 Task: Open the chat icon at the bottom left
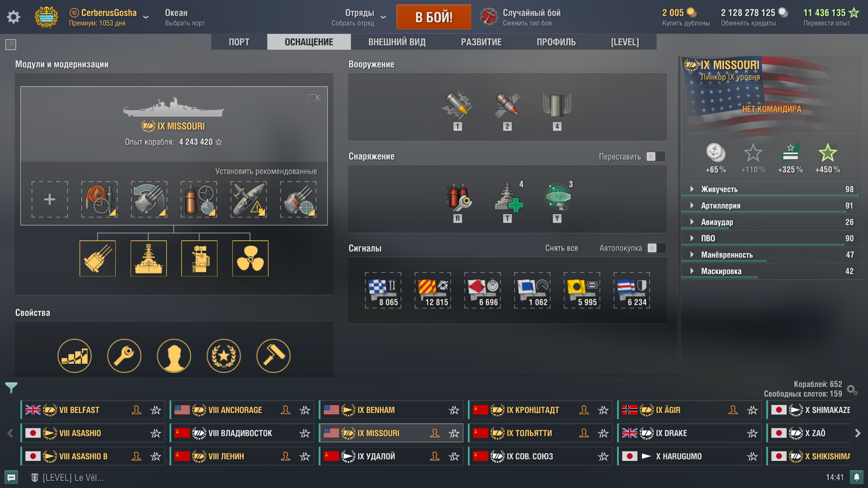click(11, 477)
